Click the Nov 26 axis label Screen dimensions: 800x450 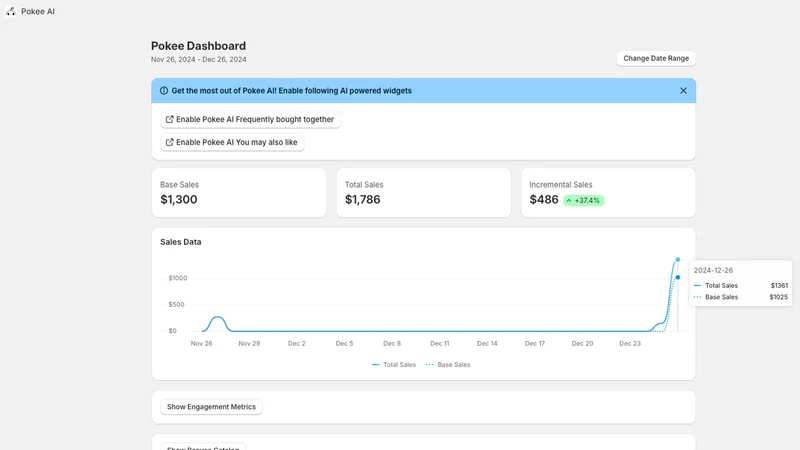202,343
